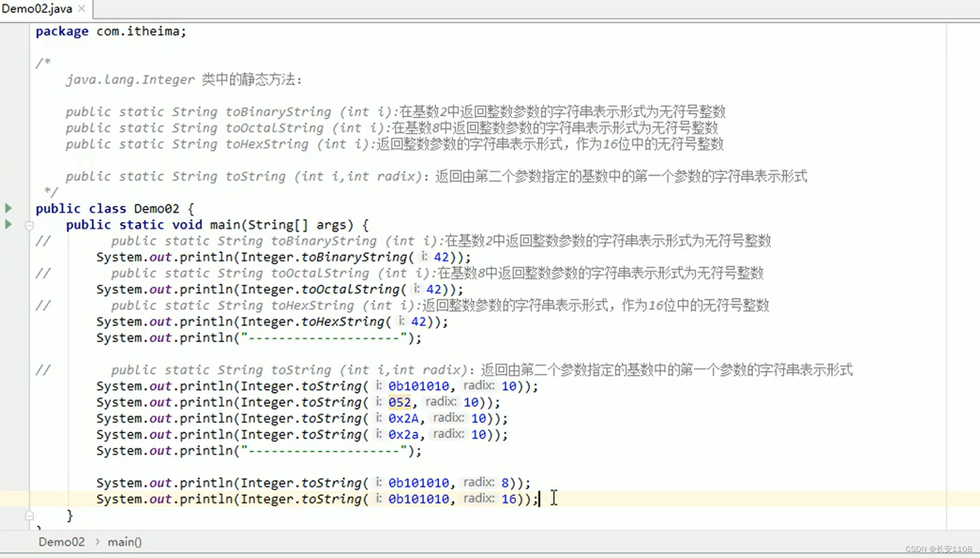Click the package com.itheima line

(x=111, y=31)
